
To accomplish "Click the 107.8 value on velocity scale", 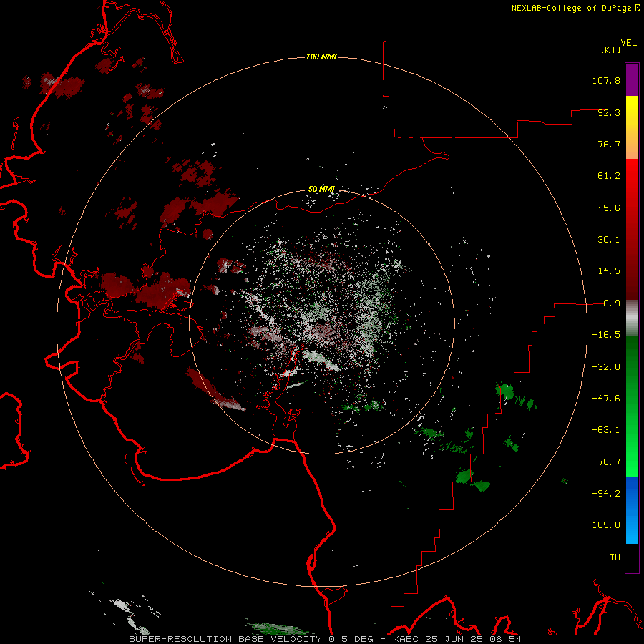I will (606, 80).
